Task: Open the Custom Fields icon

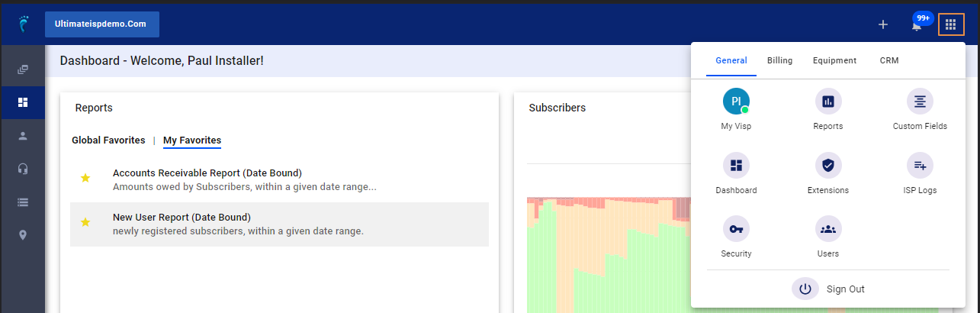Action: pos(920,101)
